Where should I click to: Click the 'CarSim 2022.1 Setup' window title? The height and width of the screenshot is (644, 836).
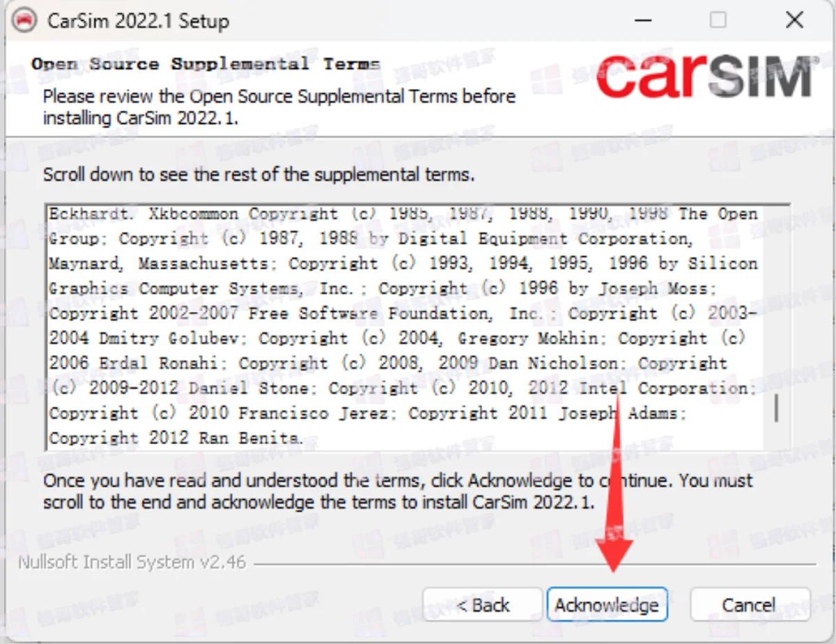click(x=138, y=20)
